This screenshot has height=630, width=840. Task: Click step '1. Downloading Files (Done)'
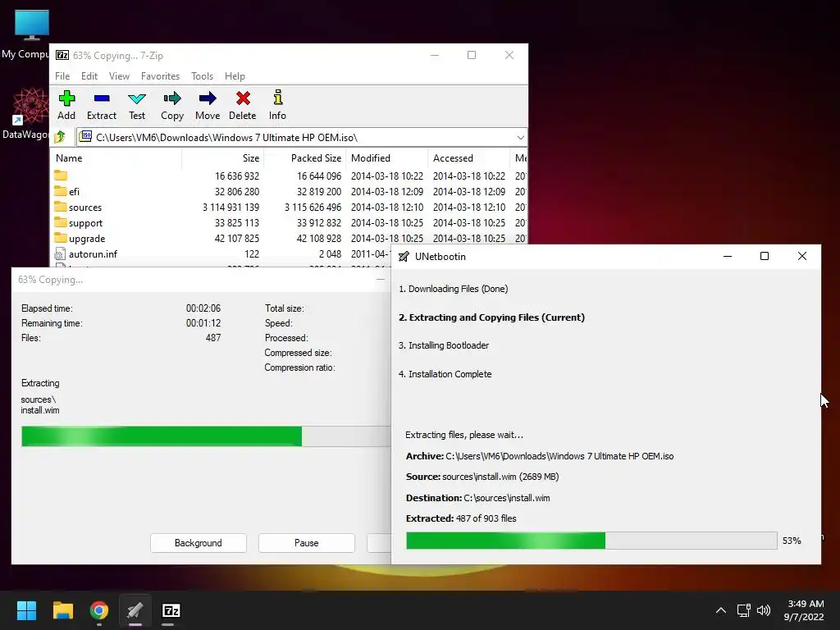[x=453, y=289]
